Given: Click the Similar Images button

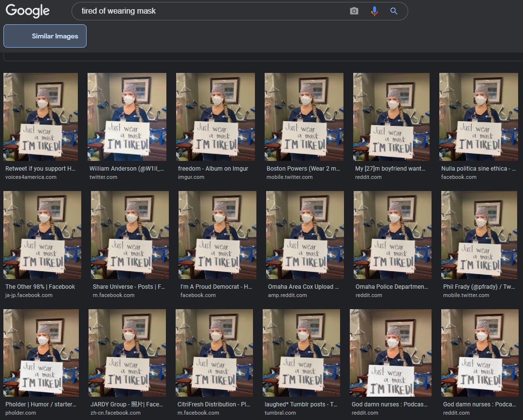Looking at the screenshot, I should tap(45, 35).
